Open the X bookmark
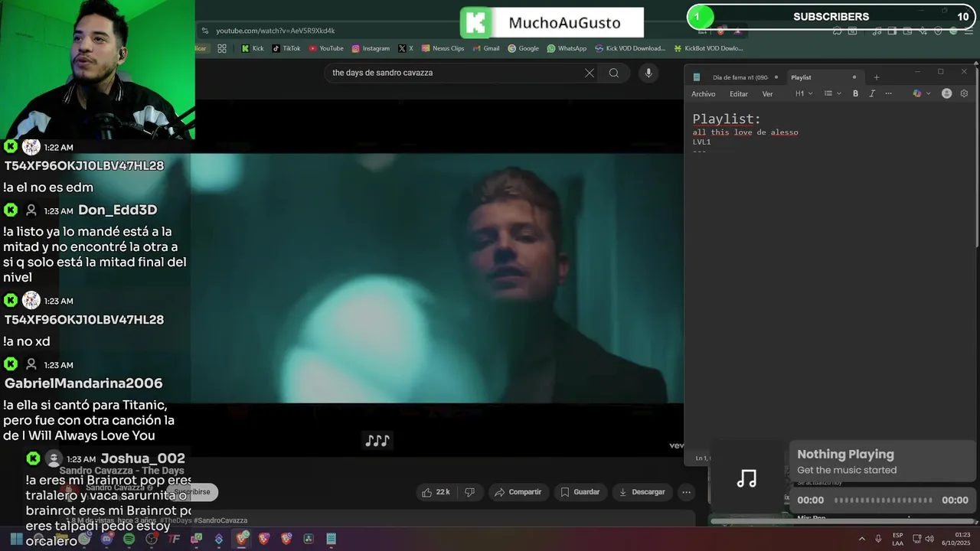 pos(406,48)
